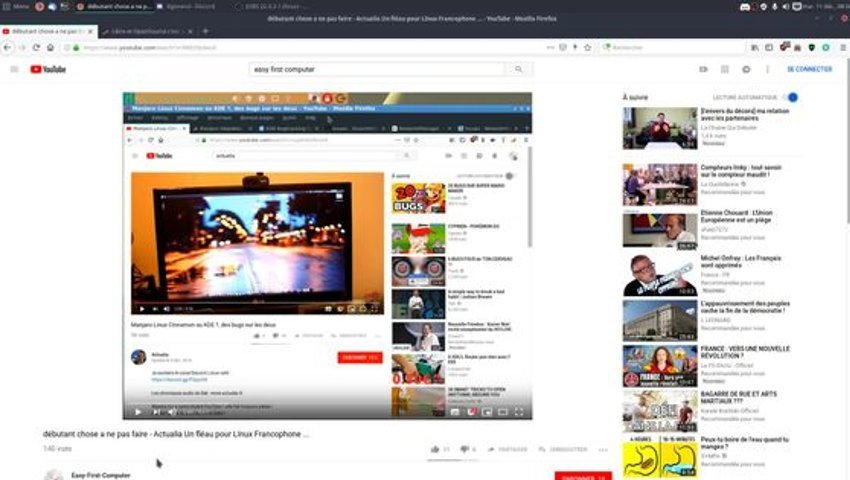Open 'Michel Onfray : Les Français' video title

pyautogui.click(x=741, y=262)
